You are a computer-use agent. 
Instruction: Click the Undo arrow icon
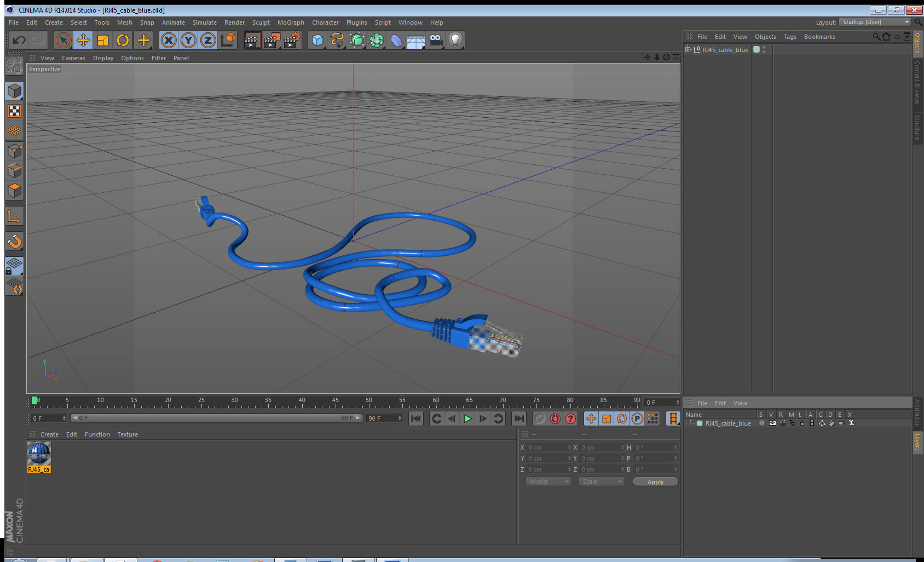pos(19,40)
